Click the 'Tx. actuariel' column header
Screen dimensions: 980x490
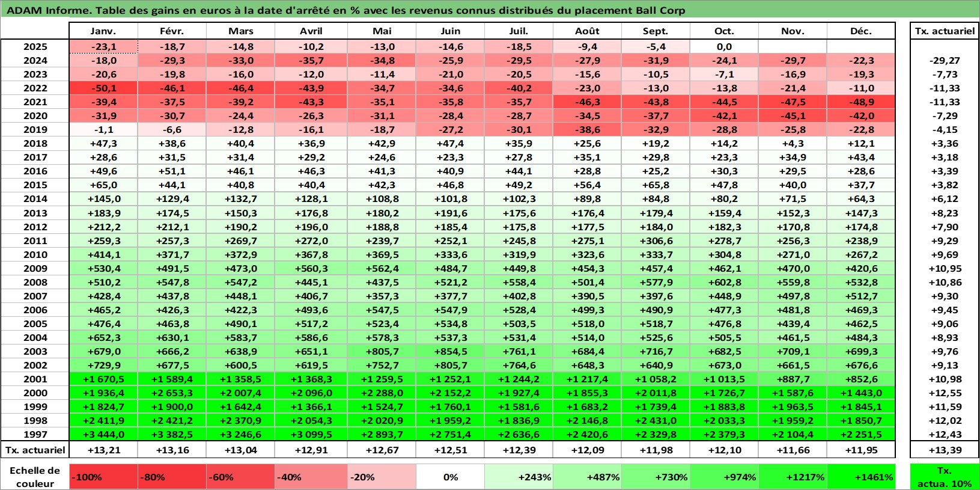945,31
